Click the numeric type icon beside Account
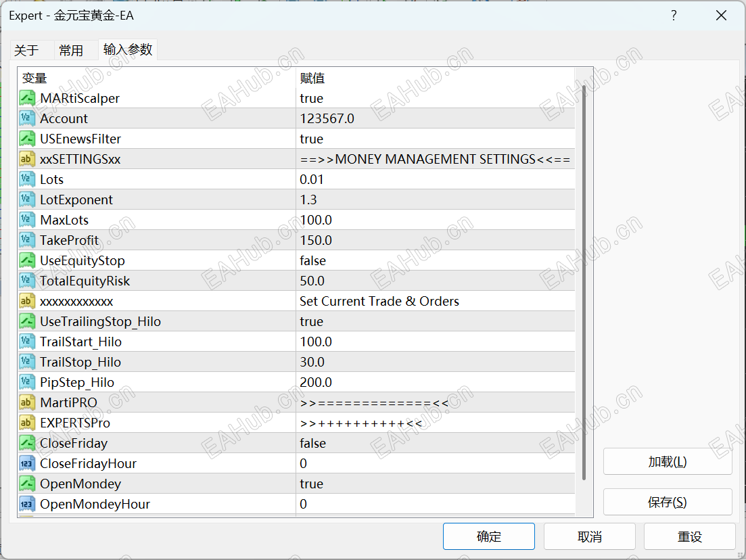Viewport: 746px width, 560px height. [27, 118]
